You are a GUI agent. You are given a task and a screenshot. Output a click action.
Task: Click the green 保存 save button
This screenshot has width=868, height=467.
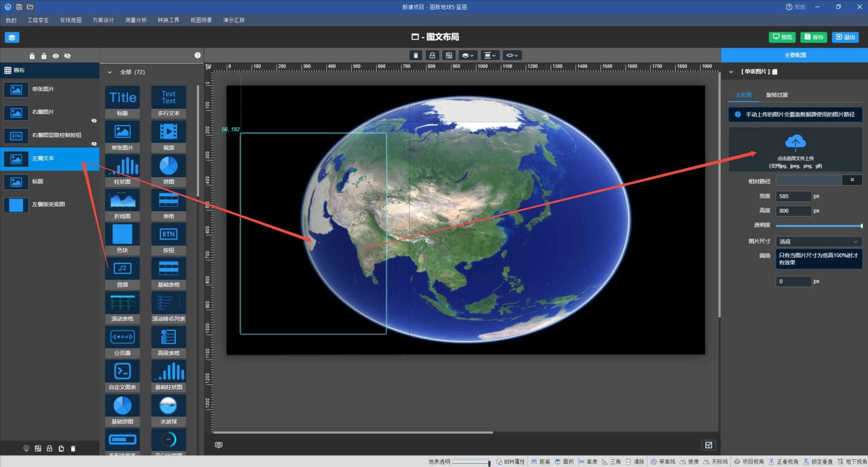point(814,37)
